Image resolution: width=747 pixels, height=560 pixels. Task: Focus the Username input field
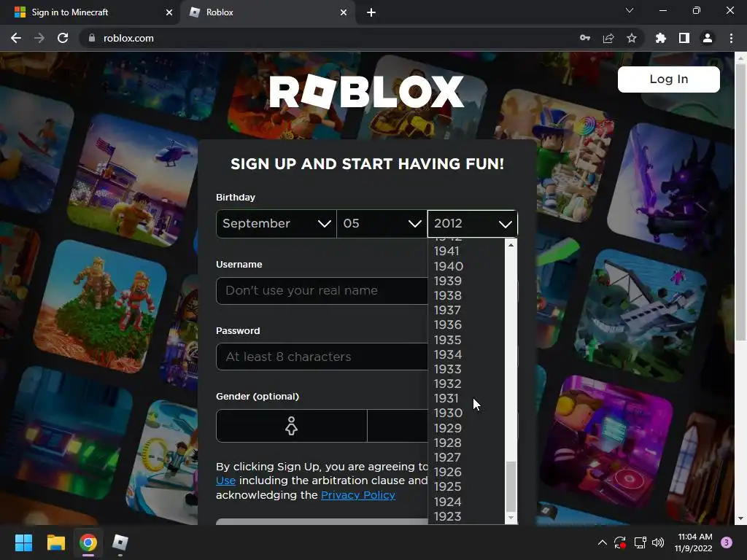[x=322, y=290]
